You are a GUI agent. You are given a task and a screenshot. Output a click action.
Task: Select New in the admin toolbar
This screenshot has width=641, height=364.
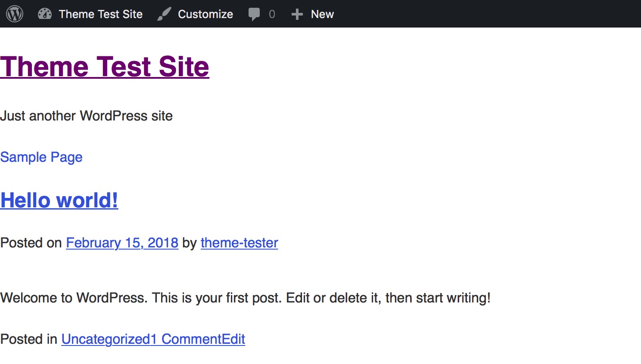point(322,14)
